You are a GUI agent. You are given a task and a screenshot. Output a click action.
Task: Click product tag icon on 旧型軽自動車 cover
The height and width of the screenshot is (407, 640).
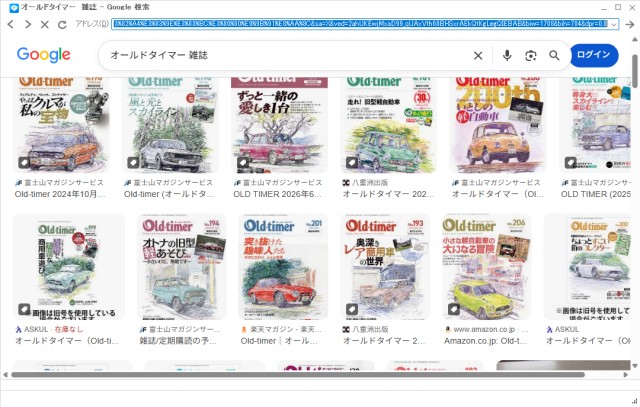coord(351,162)
